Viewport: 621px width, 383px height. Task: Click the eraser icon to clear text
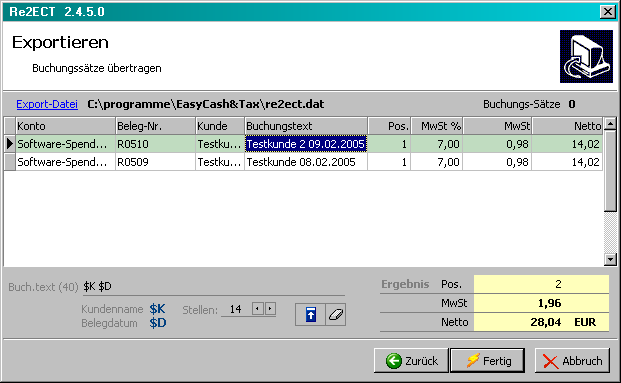click(x=335, y=315)
